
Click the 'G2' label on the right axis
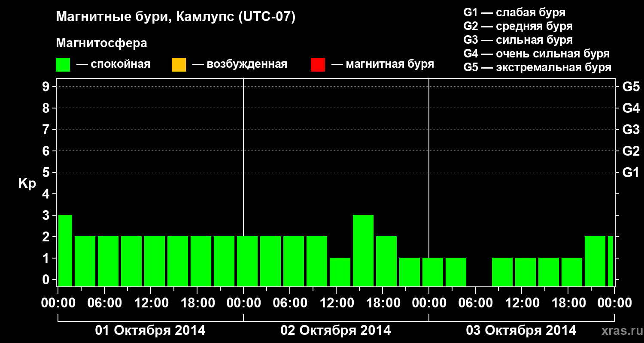(x=631, y=151)
